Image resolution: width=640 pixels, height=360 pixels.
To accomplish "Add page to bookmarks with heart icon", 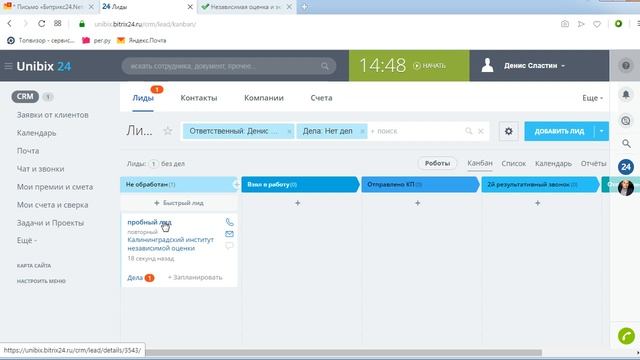I will (x=597, y=24).
